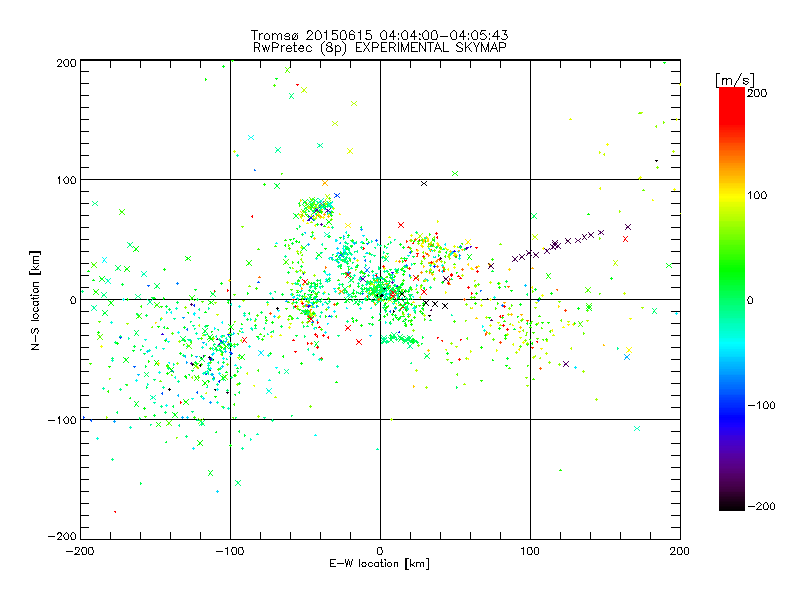Click the 'N-S location [km]' axis label
The image size is (800, 600).
35,300
